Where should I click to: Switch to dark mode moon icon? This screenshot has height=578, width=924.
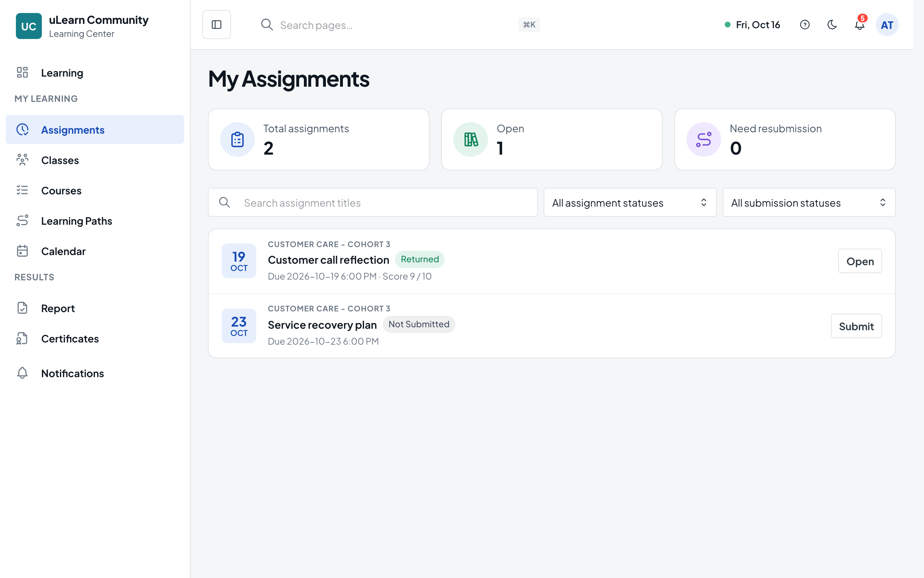coord(832,25)
